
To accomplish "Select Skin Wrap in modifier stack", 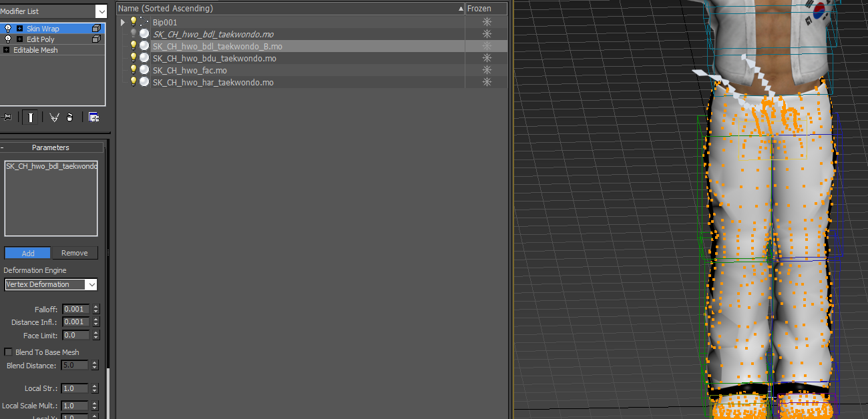I will pyautogui.click(x=43, y=29).
